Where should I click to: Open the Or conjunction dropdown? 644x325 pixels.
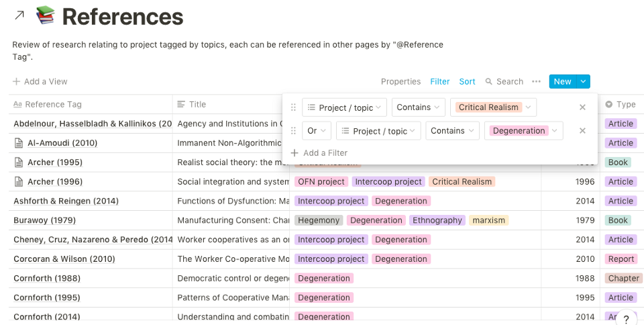click(315, 131)
